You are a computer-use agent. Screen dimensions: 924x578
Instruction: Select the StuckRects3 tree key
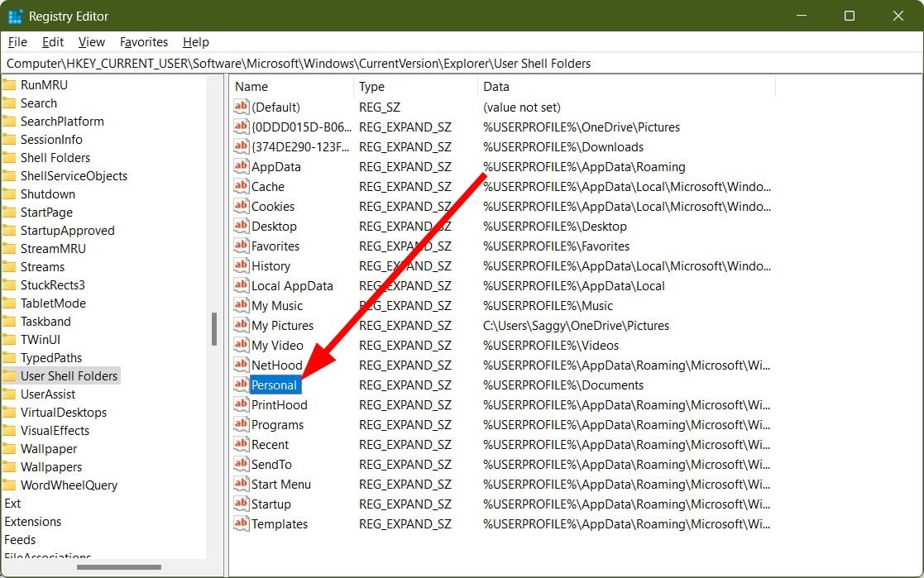tap(52, 285)
